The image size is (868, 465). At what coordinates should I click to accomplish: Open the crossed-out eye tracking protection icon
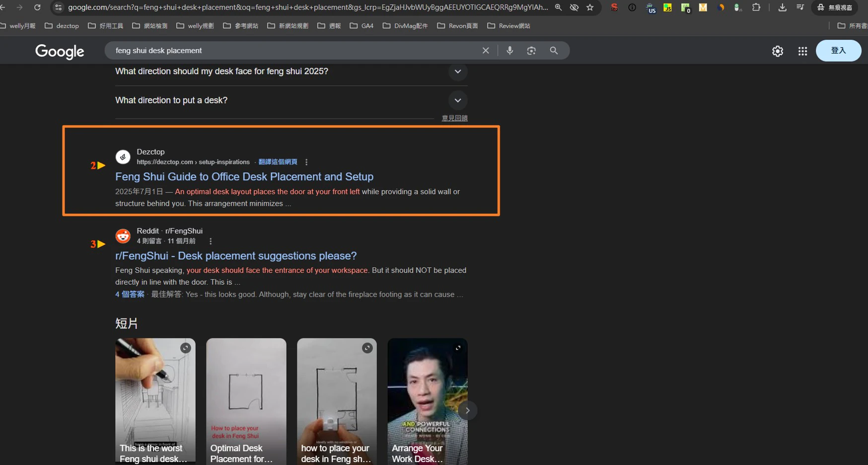[574, 7]
